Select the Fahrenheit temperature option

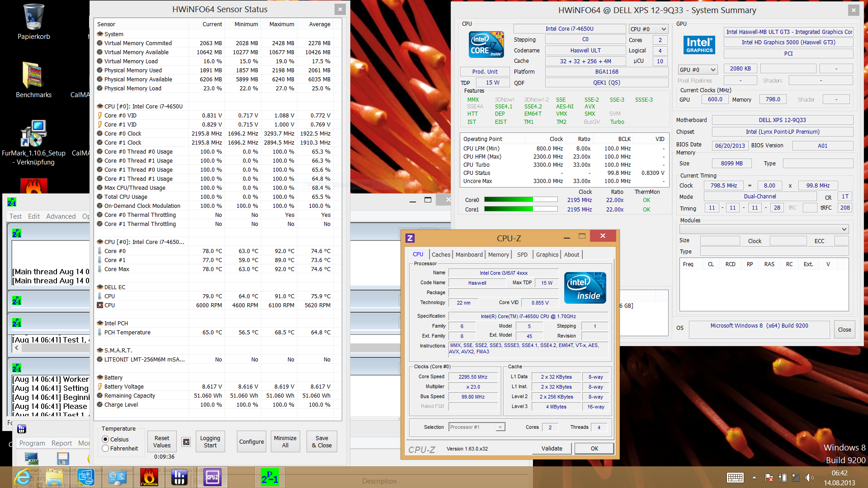pyautogui.click(x=105, y=448)
